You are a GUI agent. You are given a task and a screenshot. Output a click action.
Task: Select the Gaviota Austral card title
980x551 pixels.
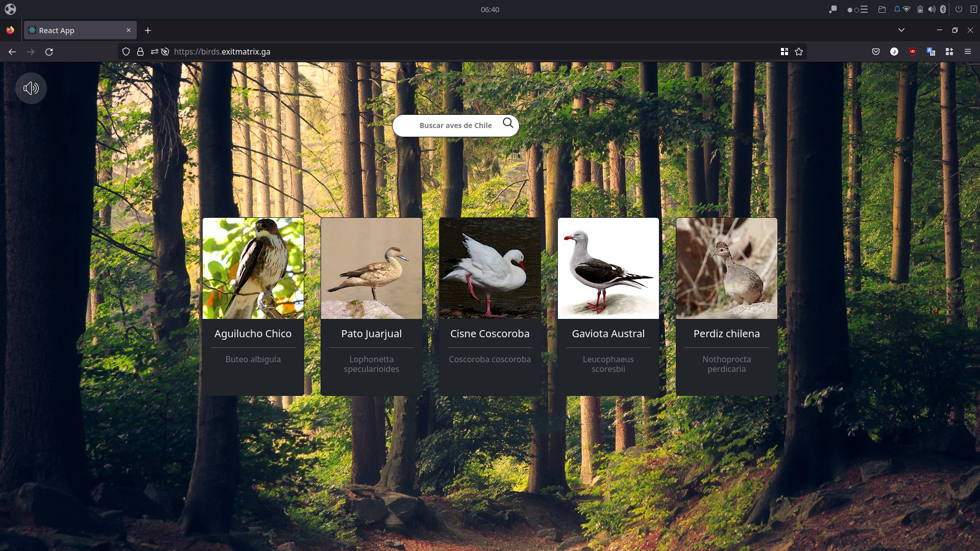coord(608,334)
